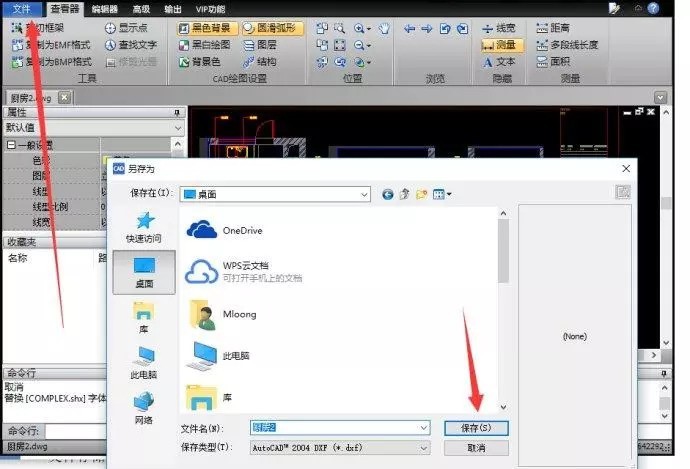
Task: Go to previous drawing with left arrow
Action: 409,29
